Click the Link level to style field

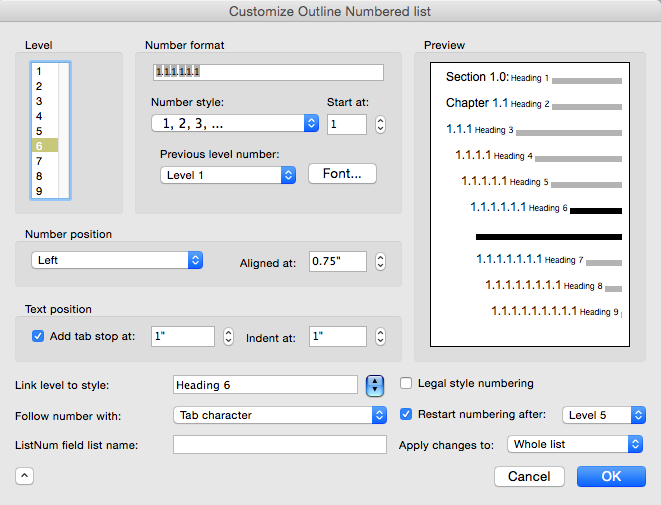pos(265,385)
